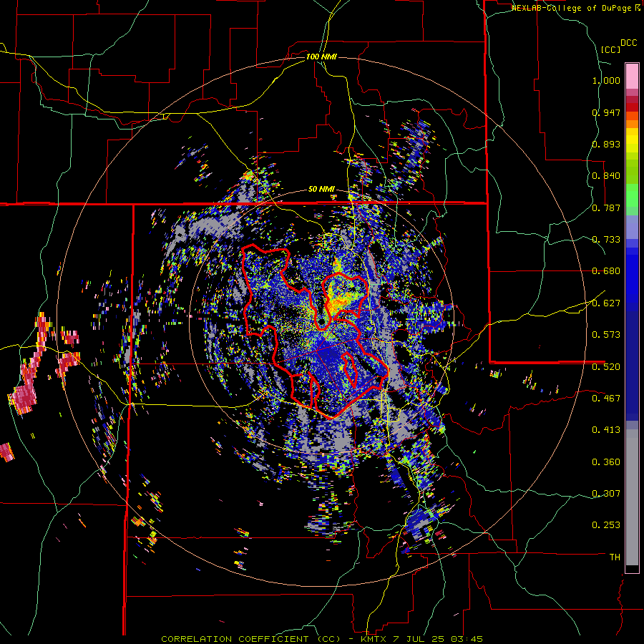This screenshot has height=644, width=644.
Task: Click the large pink echo cluster at the west edge
Action: coord(24,399)
